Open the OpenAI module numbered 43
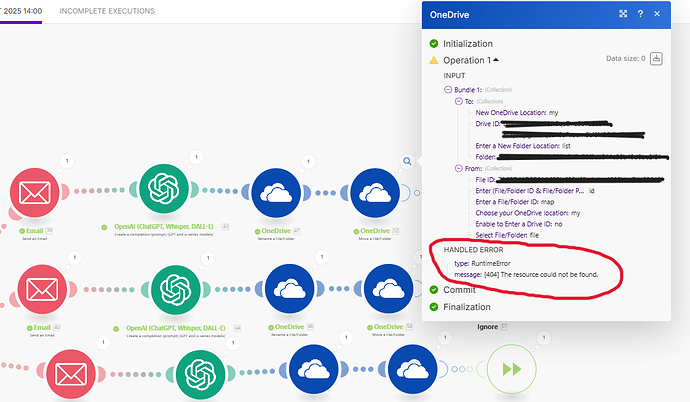This screenshot has height=402, width=690. click(164, 189)
